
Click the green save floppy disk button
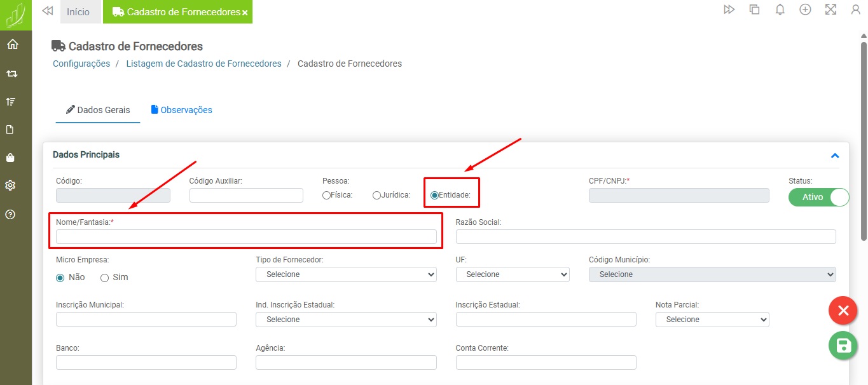coord(843,346)
